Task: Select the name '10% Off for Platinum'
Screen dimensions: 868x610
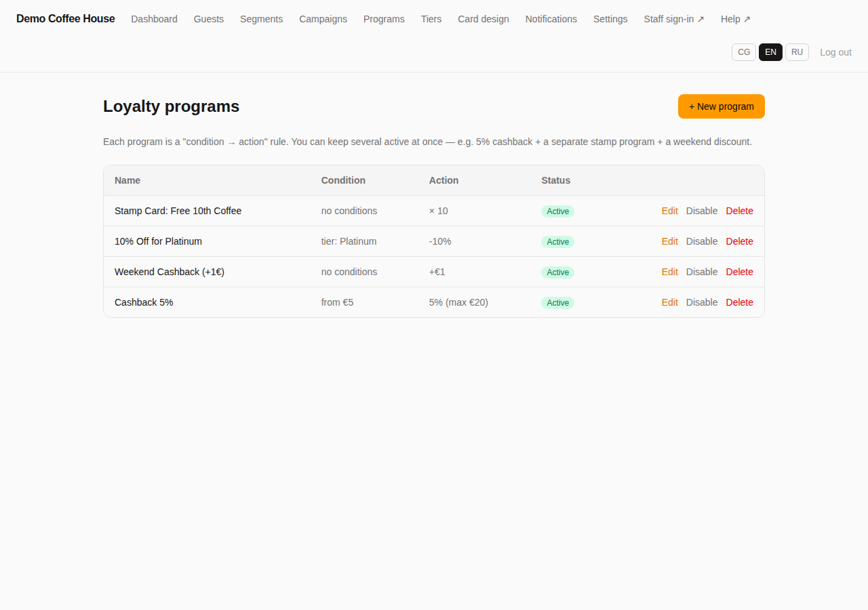Action: point(158,241)
